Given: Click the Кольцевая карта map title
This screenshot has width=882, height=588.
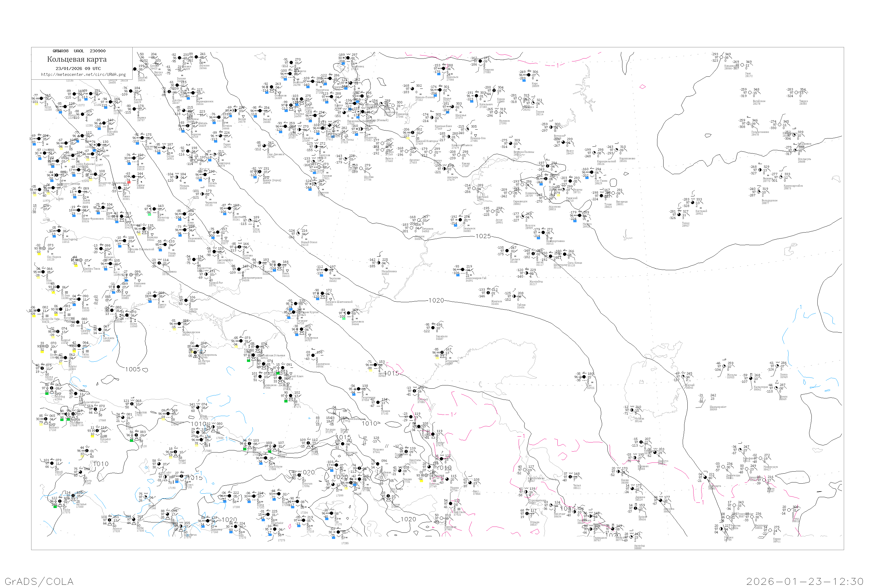Looking at the screenshot, I should coord(77,59).
